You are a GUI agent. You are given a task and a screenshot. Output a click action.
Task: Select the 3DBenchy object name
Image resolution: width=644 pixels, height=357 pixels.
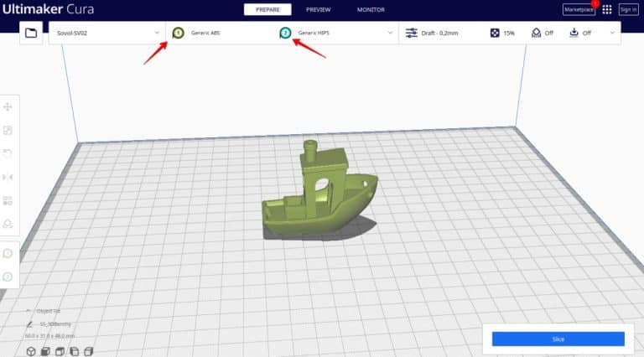click(55, 324)
